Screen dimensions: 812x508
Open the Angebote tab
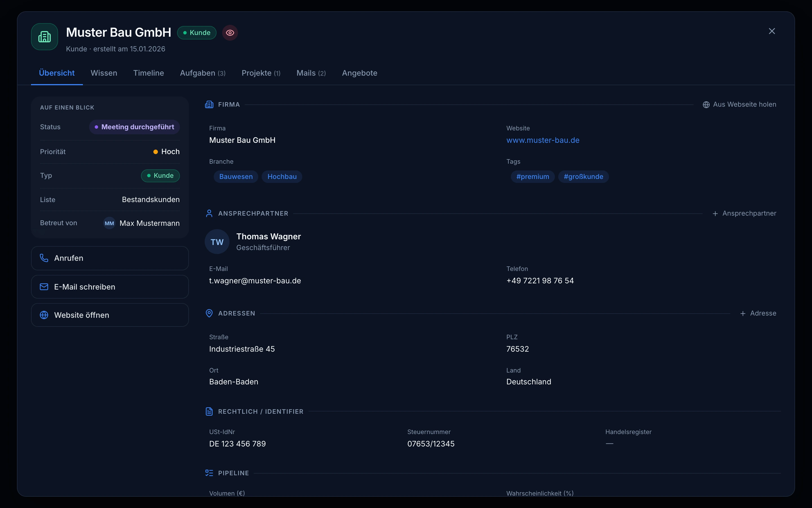point(360,73)
